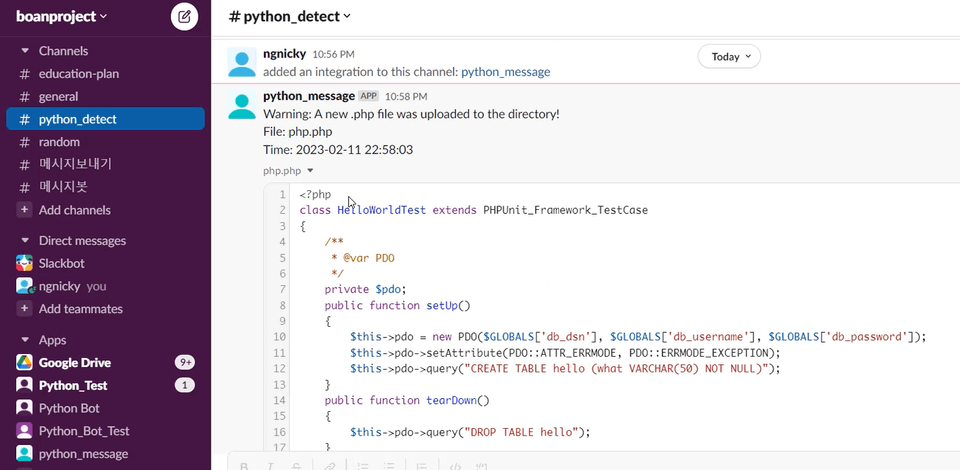The height and width of the screenshot is (470, 960).
Task: Click the Direct messages section header text
Action: tap(82, 241)
